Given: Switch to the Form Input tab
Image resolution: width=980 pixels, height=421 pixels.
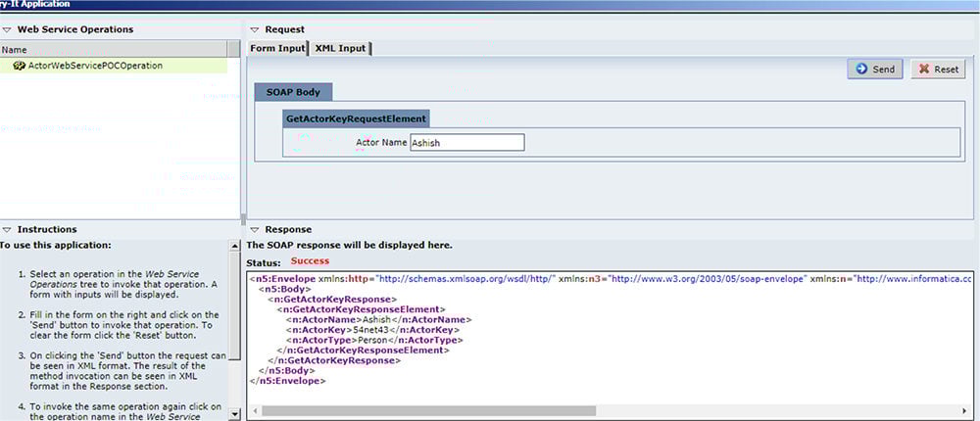Looking at the screenshot, I should pos(277,48).
